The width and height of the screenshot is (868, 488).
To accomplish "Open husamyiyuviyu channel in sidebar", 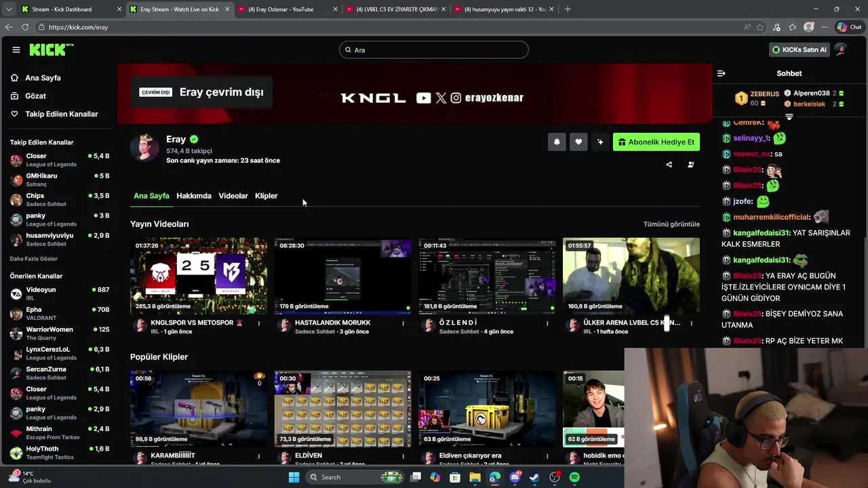I will [60, 239].
